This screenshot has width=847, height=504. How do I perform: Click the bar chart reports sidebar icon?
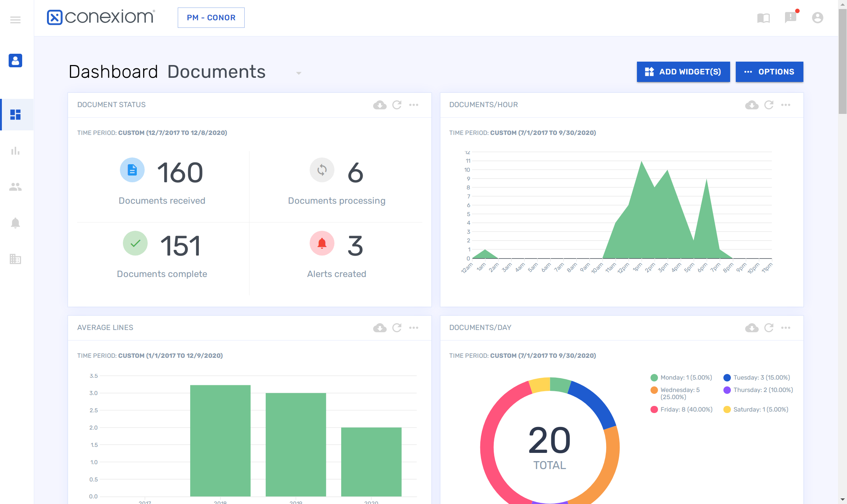[x=15, y=151]
